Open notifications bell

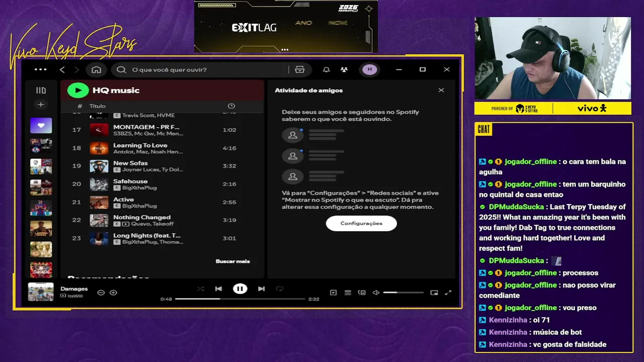tap(326, 69)
